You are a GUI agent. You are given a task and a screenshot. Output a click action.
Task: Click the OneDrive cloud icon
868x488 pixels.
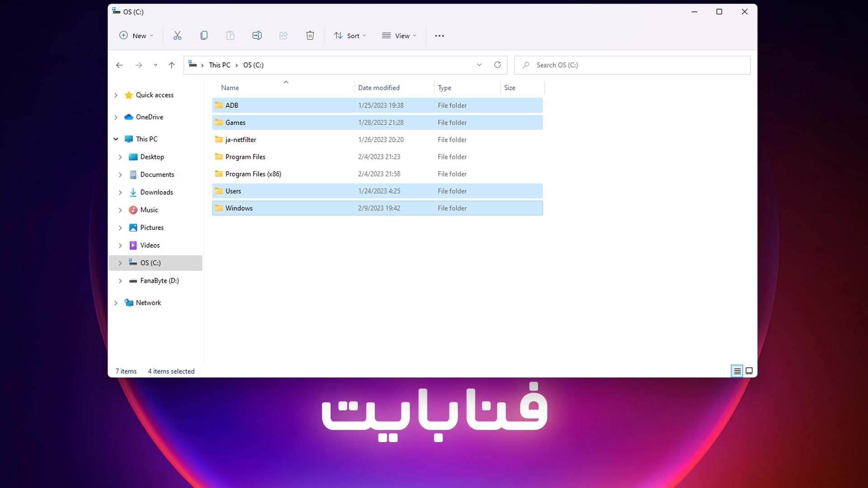coord(128,117)
